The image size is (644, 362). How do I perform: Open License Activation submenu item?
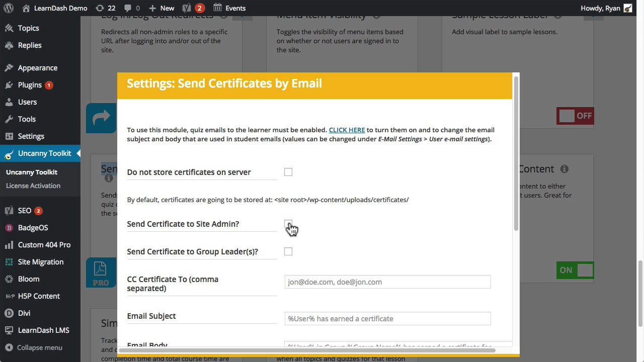(x=33, y=186)
